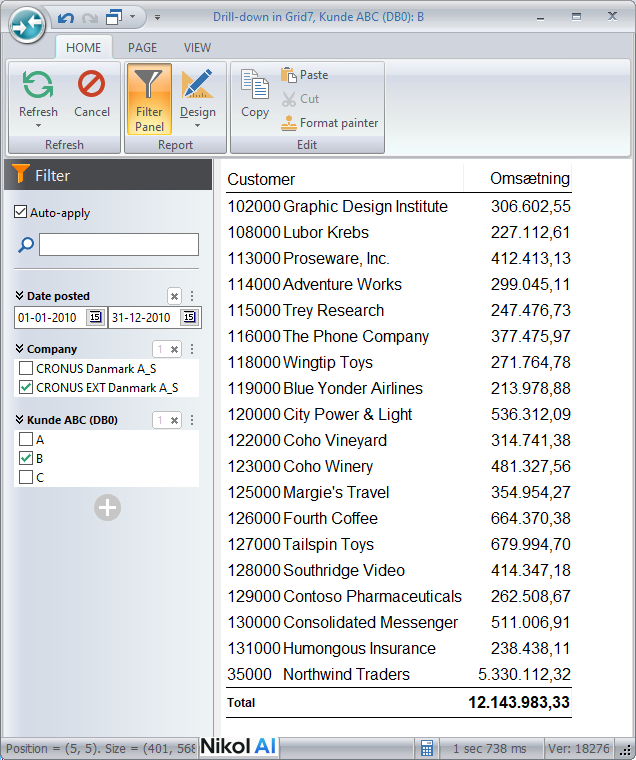Screen dimensions: 636x760
Task: Click the Ver: 18276 status bar entry
Action: pyautogui.click(x=578, y=749)
